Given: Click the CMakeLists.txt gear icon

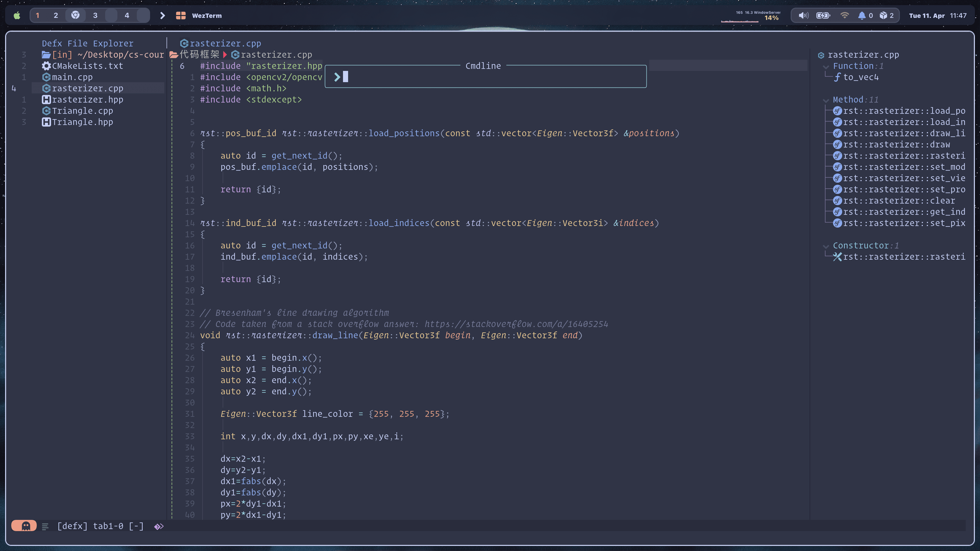Looking at the screenshot, I should click(46, 66).
